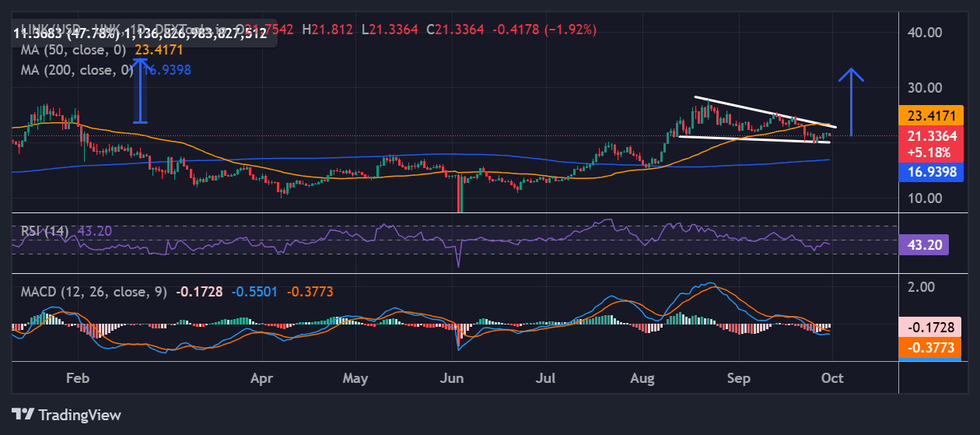Select the blue measurement arrow near February

point(141,91)
